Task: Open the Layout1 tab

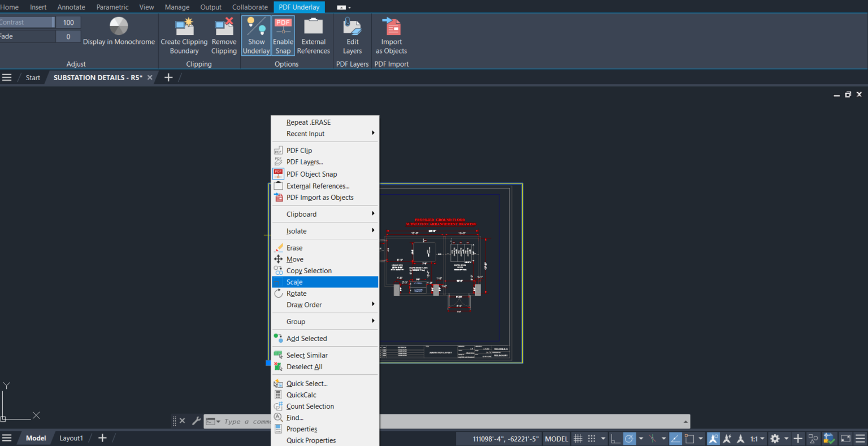Action: (71, 438)
